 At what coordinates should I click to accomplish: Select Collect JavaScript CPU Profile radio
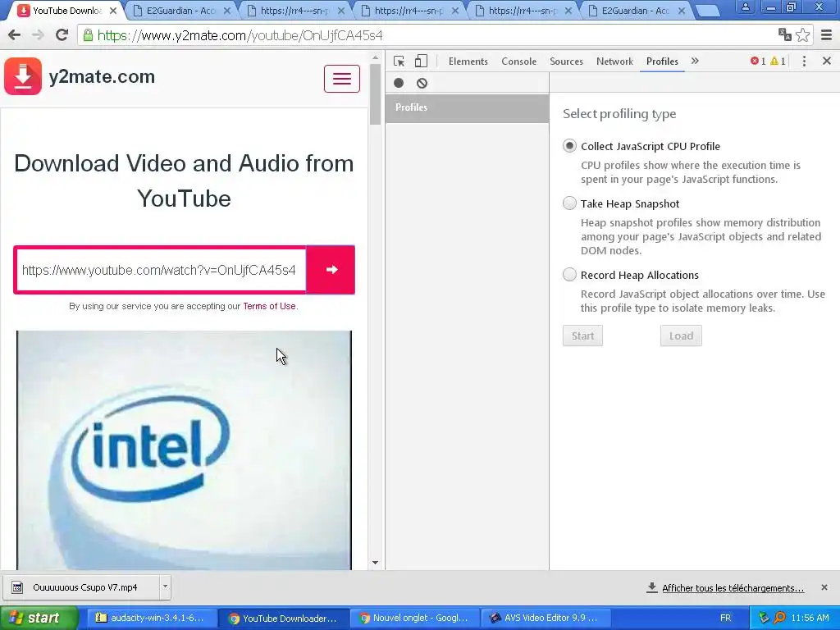(569, 146)
